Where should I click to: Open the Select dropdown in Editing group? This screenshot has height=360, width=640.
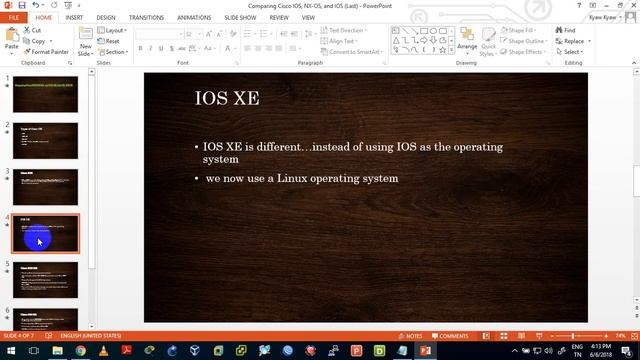(569, 52)
